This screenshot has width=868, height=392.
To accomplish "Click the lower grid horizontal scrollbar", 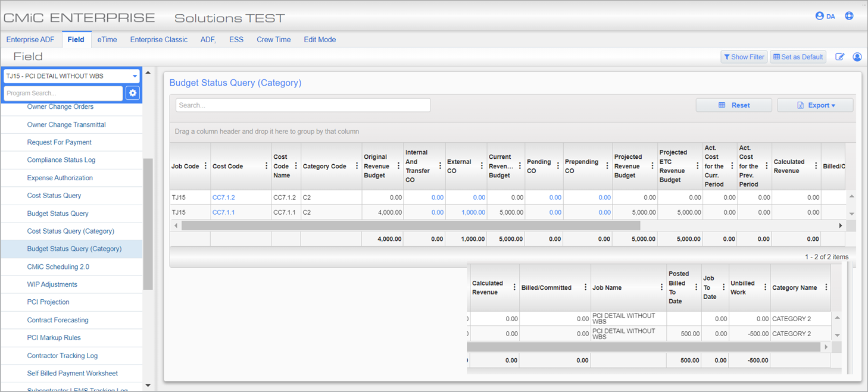I will [644, 346].
